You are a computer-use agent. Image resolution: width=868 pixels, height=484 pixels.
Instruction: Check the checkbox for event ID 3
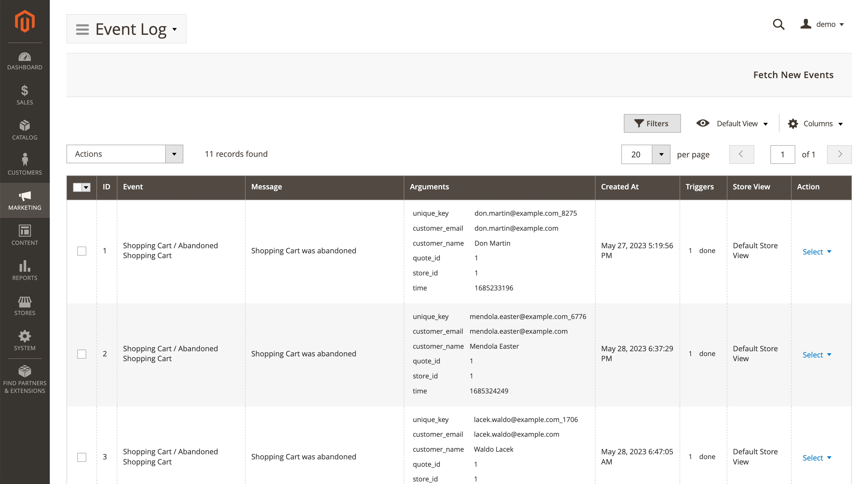[x=81, y=457]
